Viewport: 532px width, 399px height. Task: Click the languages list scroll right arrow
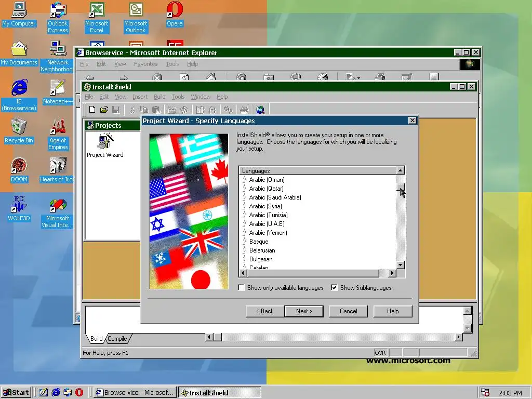(392, 273)
